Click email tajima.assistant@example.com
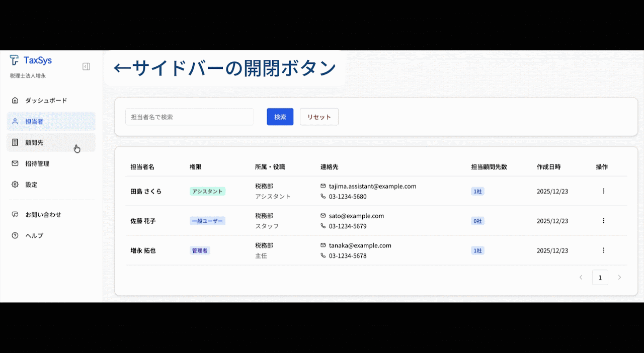This screenshot has width=644, height=353. pos(373,186)
